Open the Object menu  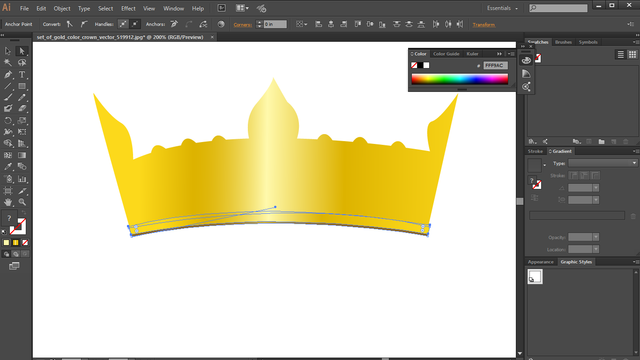coord(62,8)
